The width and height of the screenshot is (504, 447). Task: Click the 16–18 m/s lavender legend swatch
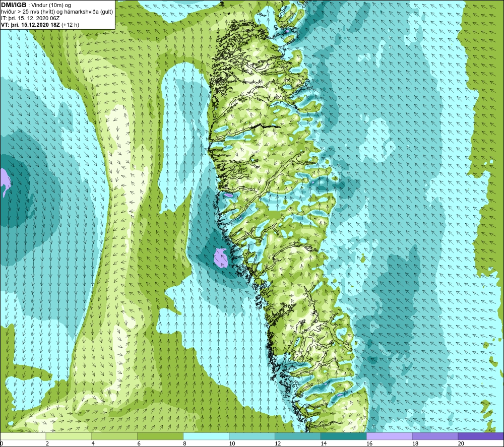tap(389, 436)
